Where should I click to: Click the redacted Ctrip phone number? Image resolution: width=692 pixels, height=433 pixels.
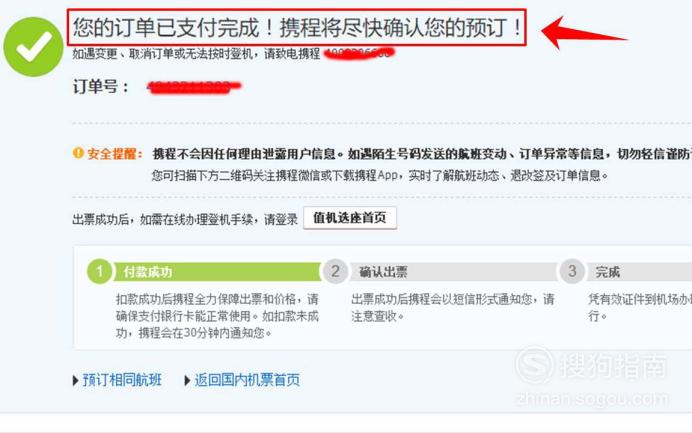click(359, 53)
